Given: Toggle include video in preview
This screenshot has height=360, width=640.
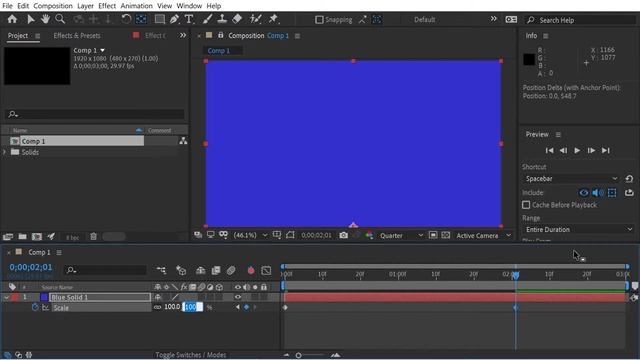Looking at the screenshot, I should (x=584, y=193).
